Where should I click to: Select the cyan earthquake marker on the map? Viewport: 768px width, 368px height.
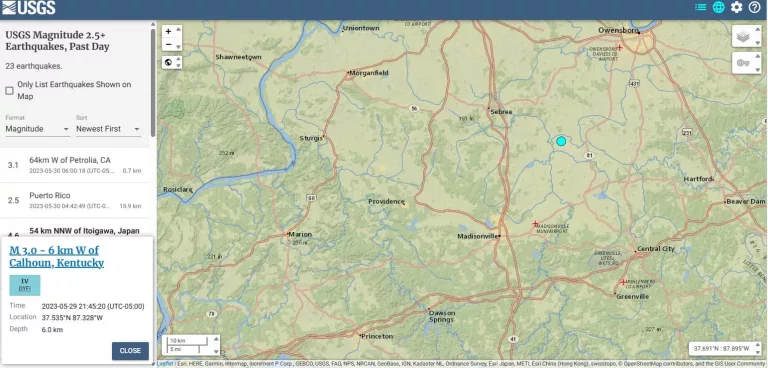(x=561, y=141)
